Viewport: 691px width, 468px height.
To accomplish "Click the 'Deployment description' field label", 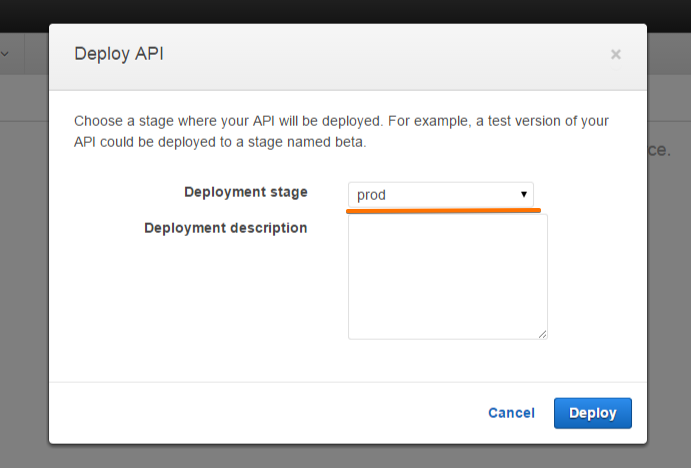I will pyautogui.click(x=225, y=228).
